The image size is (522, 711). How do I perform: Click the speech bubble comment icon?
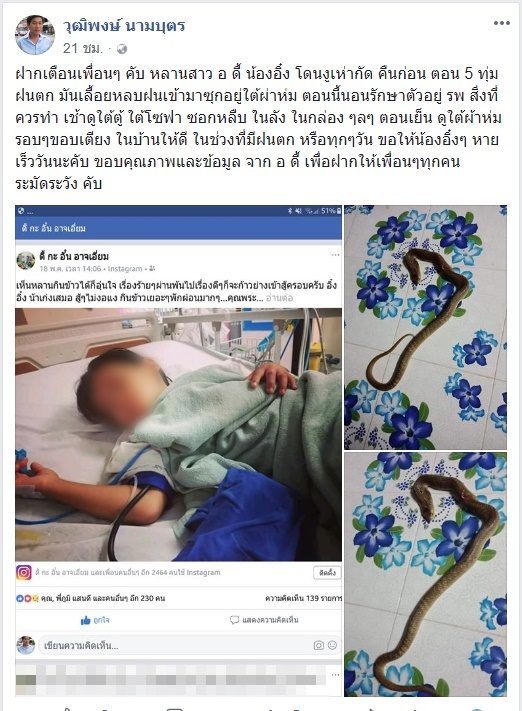234,620
